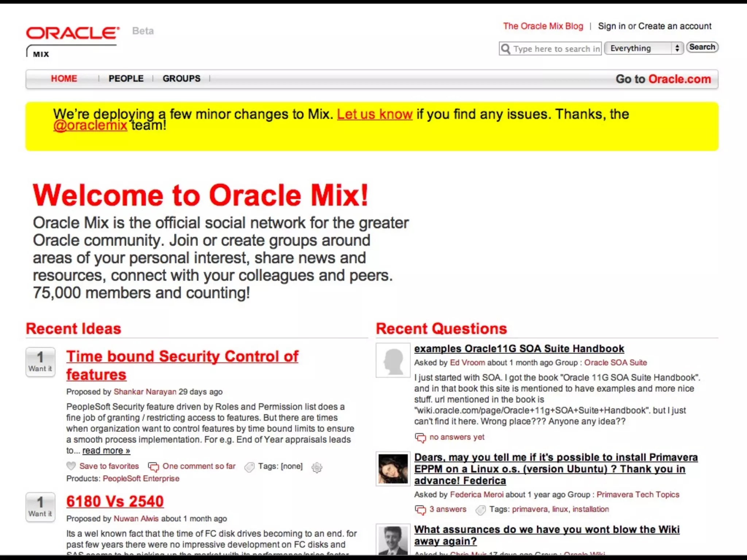This screenshot has width=747, height=560.
Task: Open the Everything search scope dropdown
Action: (x=643, y=48)
